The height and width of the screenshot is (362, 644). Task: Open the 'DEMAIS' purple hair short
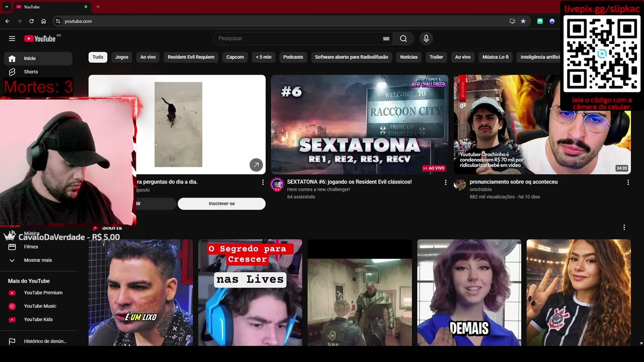469,293
